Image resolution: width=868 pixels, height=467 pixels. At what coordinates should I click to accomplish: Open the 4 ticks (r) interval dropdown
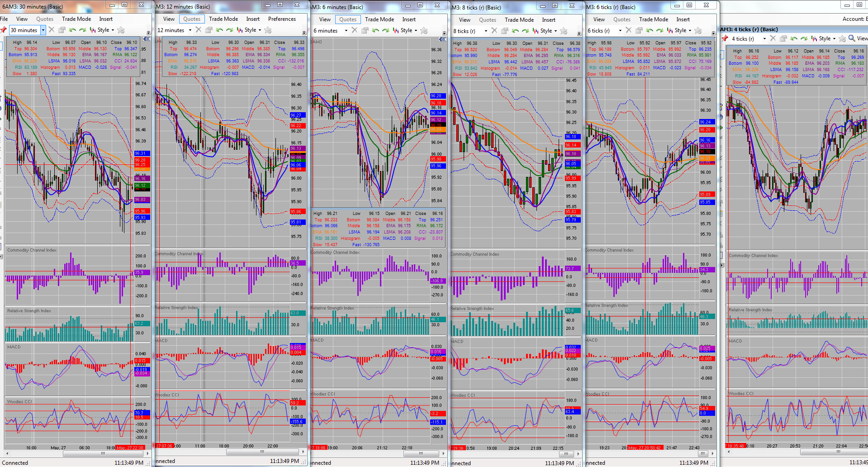[x=764, y=39]
